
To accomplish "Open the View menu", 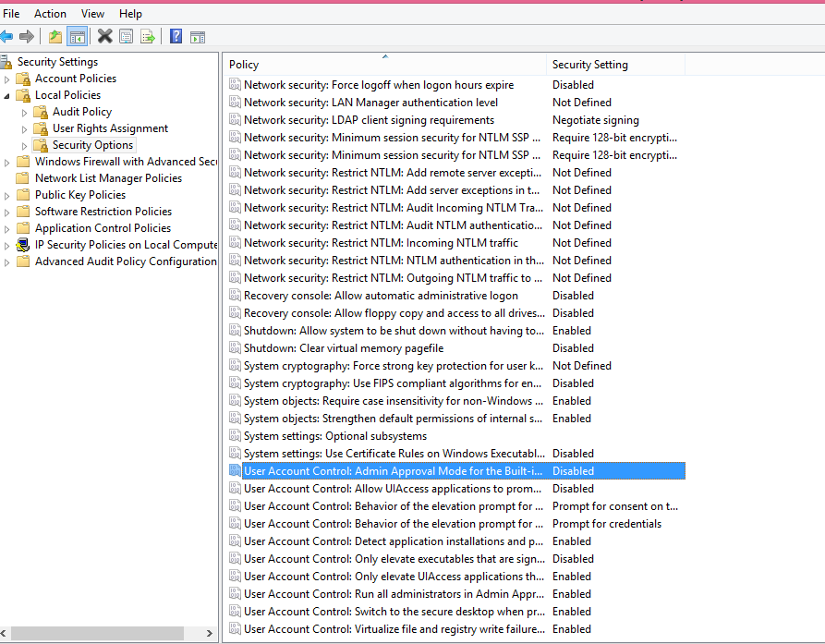I will click(92, 14).
